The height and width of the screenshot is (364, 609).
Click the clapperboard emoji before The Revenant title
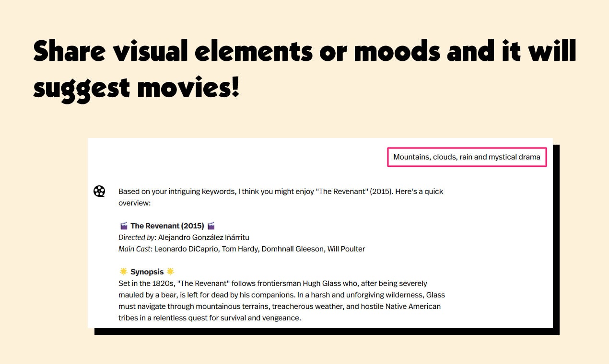point(123,226)
